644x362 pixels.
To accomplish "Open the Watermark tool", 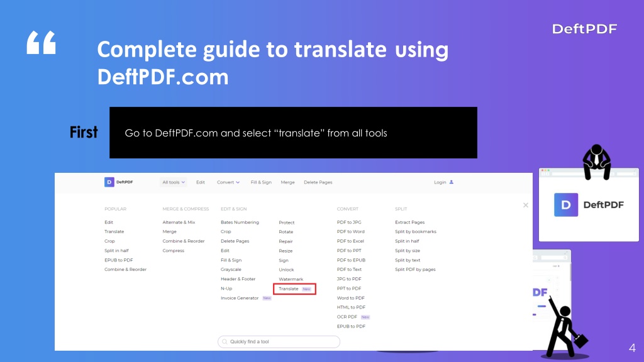I will (x=291, y=279).
